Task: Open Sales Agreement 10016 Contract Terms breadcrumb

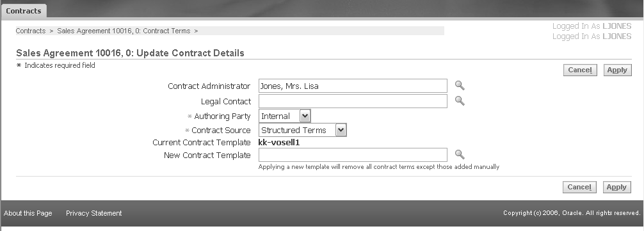Action: tap(124, 31)
